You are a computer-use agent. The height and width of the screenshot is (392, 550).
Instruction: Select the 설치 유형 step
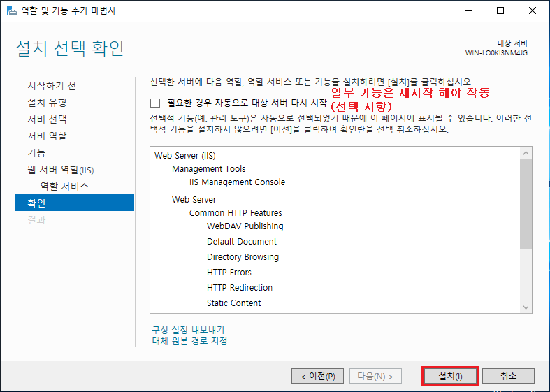point(47,103)
